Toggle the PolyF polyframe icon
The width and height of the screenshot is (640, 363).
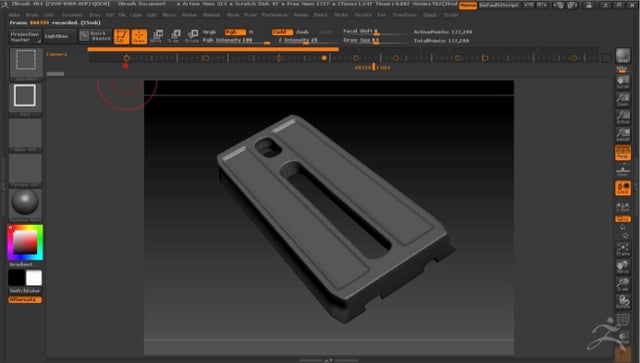(x=623, y=320)
